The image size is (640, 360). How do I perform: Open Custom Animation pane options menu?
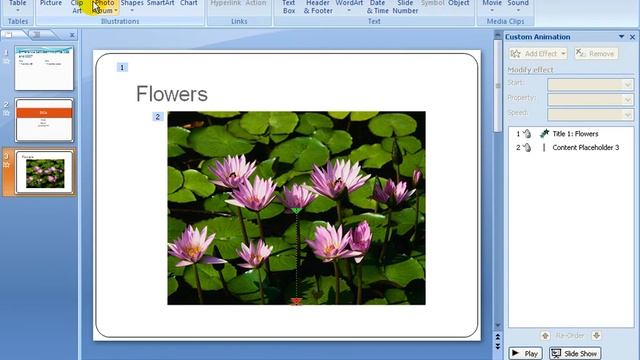click(621, 37)
